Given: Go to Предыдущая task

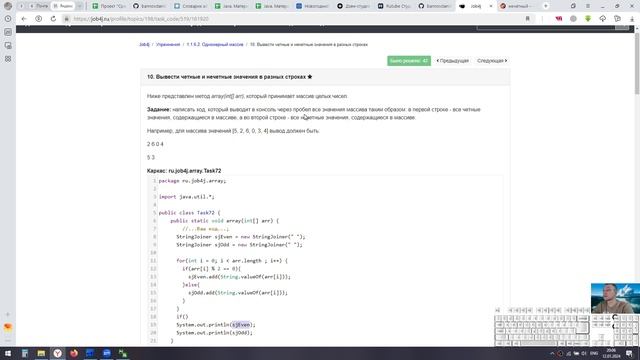Looking at the screenshot, I should click(x=452, y=61).
